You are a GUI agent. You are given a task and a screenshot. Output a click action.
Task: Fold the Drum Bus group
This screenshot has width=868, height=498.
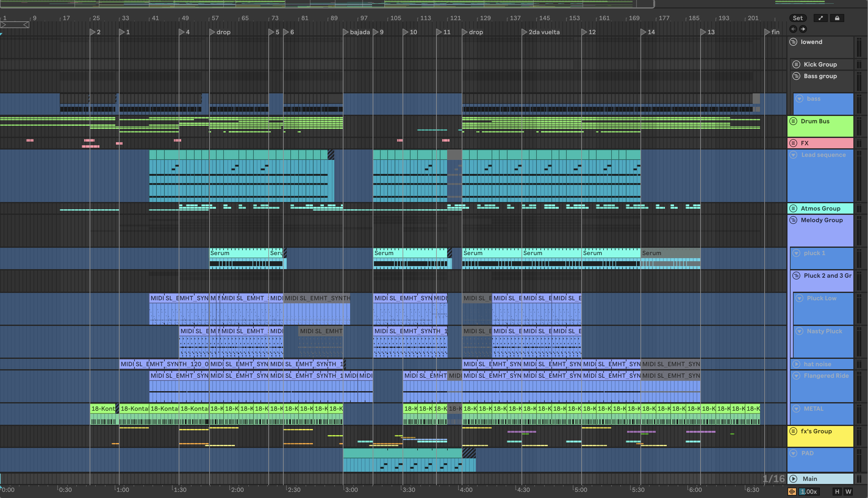point(794,121)
